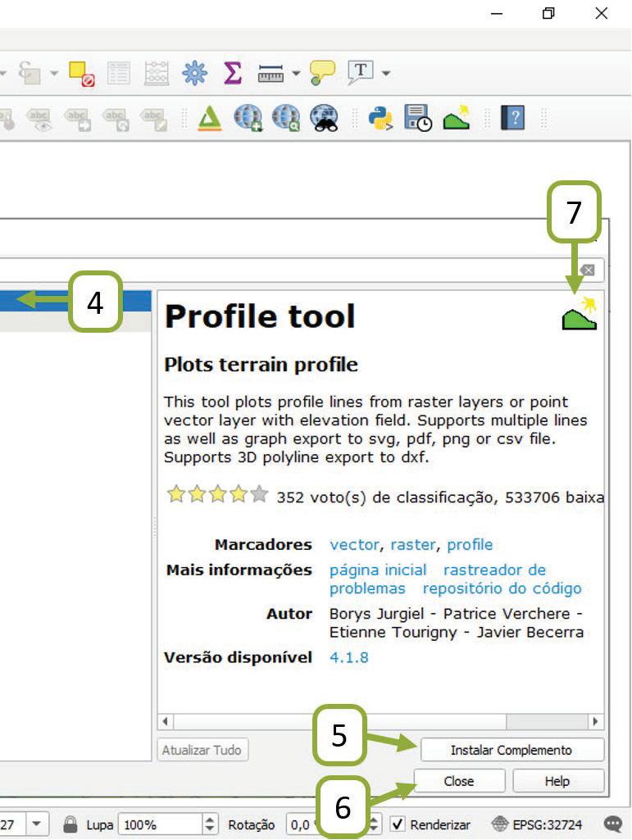Image resolution: width=632 pixels, height=840 pixels.
Task: Open Help in plugin manager
Action: point(558,781)
